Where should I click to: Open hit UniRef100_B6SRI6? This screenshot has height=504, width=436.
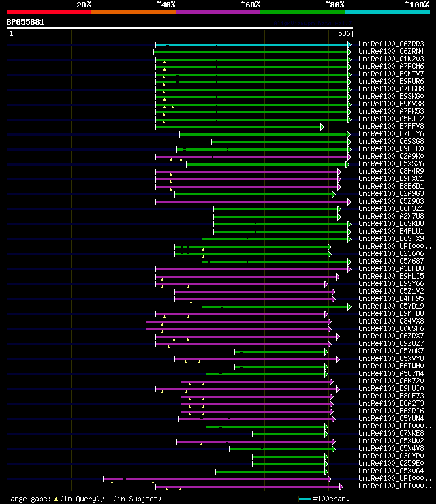[x=391, y=411]
